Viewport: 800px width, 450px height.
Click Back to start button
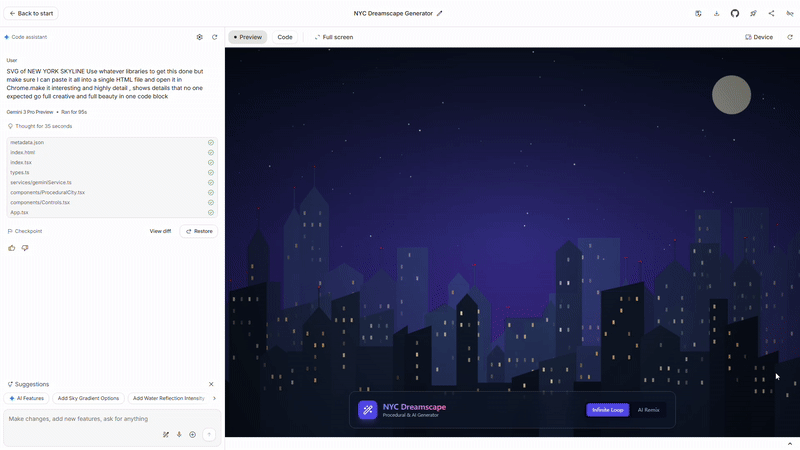(x=32, y=13)
